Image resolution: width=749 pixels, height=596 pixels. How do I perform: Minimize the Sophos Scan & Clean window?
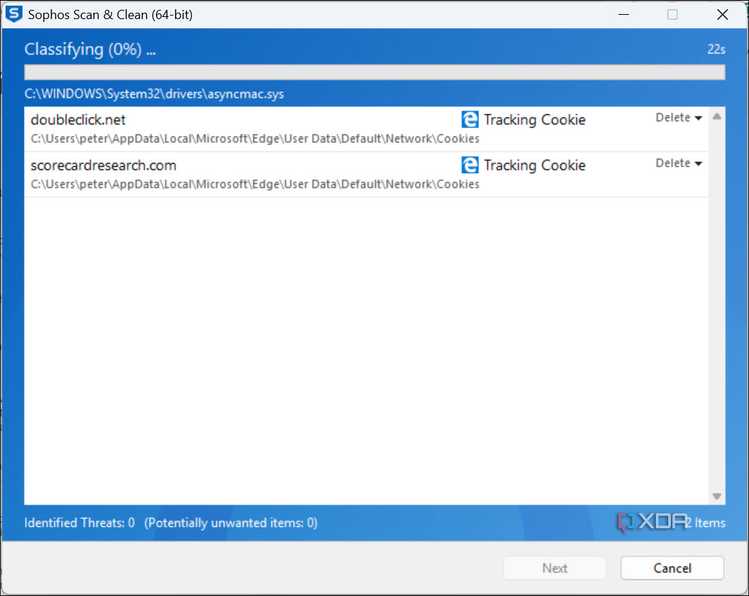(623, 14)
